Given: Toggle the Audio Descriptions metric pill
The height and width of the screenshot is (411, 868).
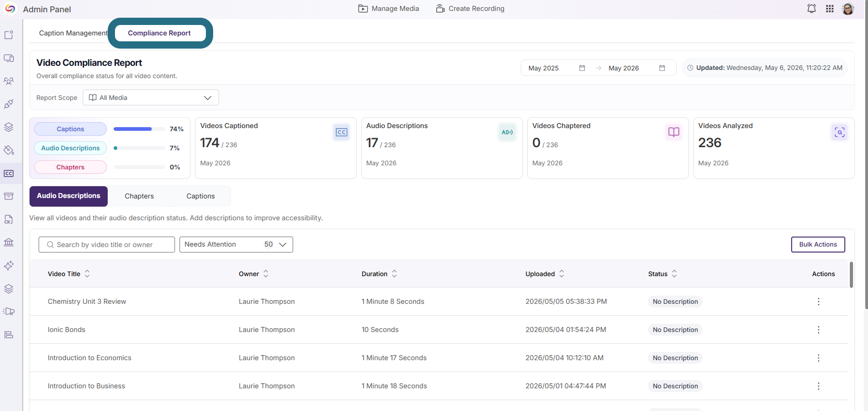Looking at the screenshot, I should click(70, 148).
